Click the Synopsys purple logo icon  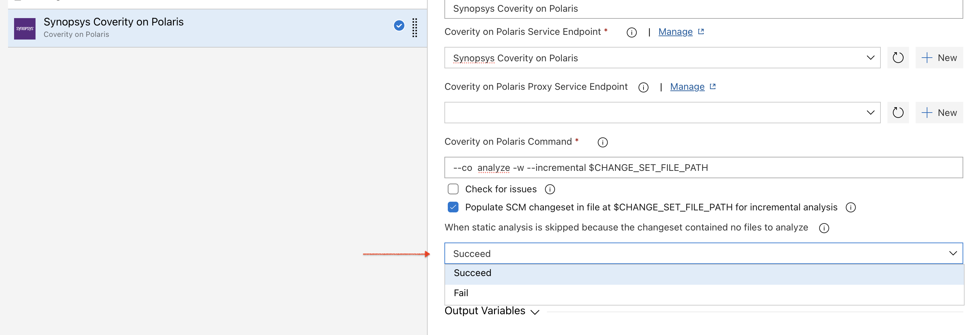25,28
